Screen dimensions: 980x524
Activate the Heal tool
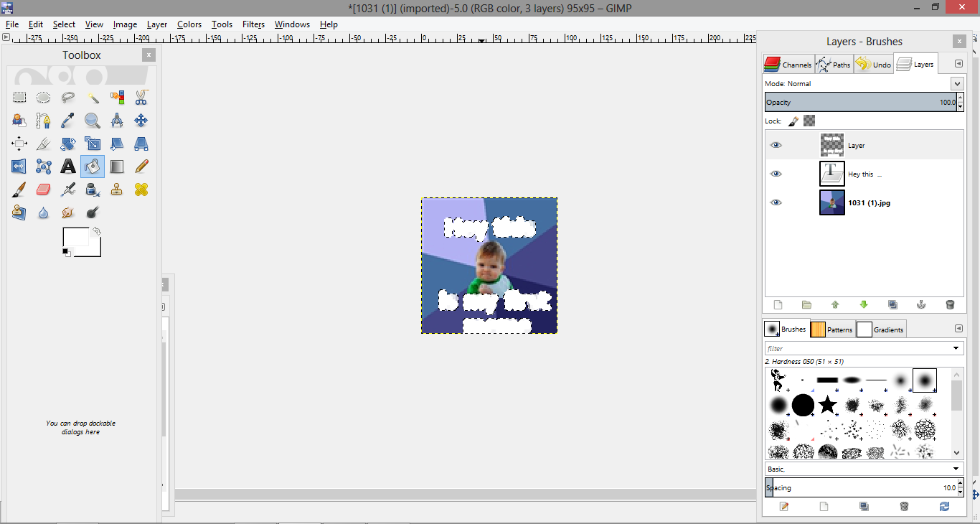pyautogui.click(x=141, y=190)
